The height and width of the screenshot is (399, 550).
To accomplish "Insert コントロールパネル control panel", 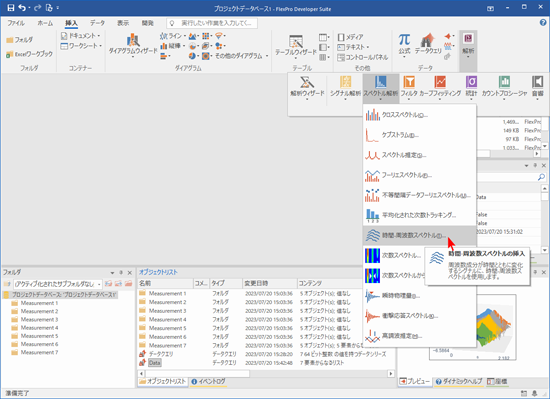I will pos(363,57).
